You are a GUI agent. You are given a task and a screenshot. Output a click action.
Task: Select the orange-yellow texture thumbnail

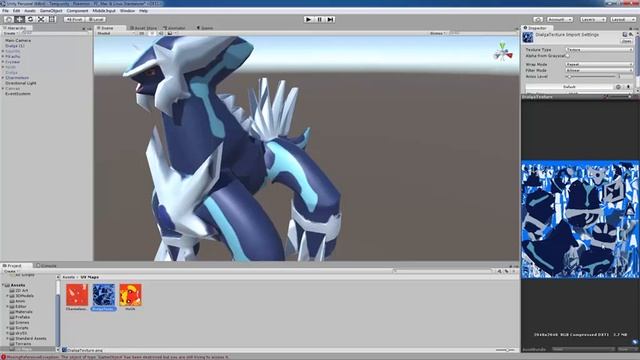coord(131,295)
